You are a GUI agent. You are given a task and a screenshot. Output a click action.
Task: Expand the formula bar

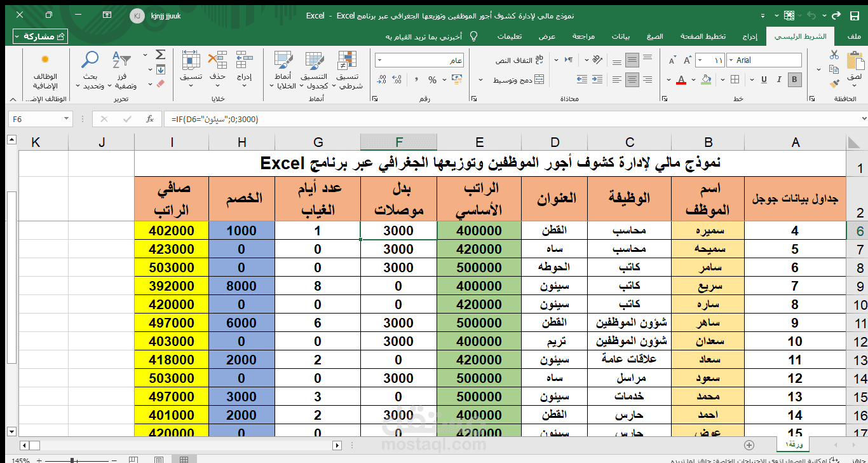point(864,118)
